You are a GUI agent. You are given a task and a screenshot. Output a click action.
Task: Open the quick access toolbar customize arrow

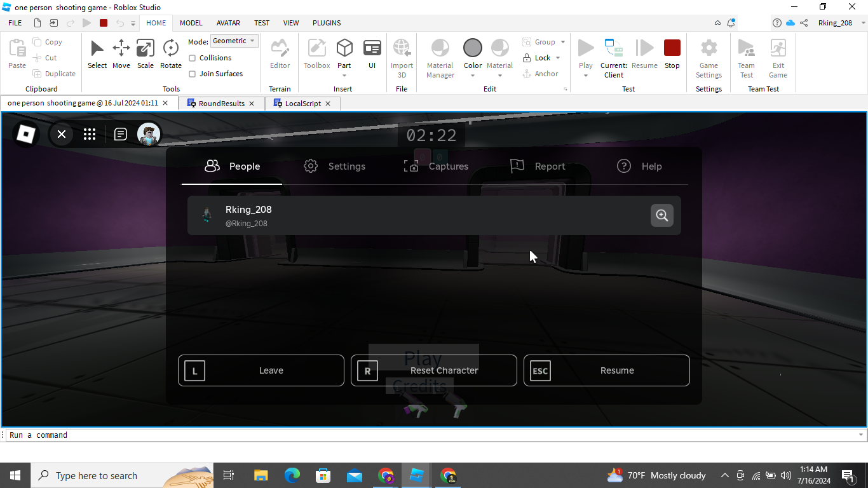tap(133, 23)
